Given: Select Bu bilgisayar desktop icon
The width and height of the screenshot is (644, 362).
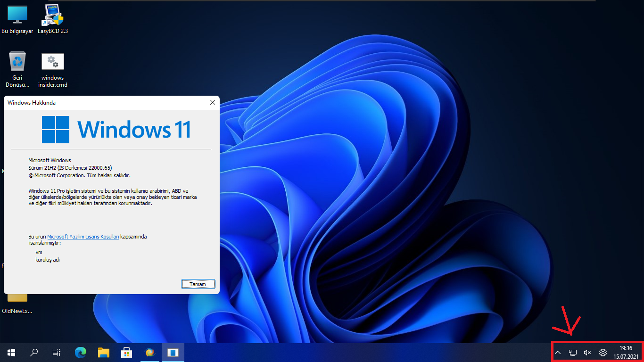Looking at the screenshot, I should 17,19.
